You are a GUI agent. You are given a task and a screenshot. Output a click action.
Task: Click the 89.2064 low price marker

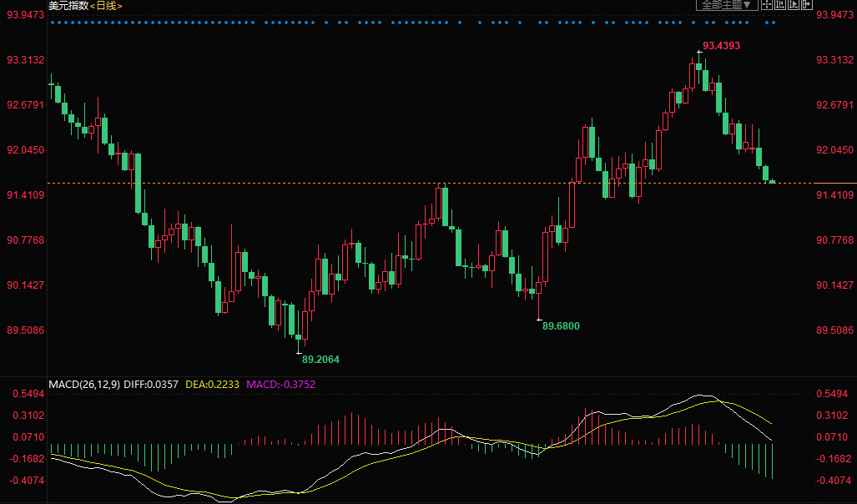(320, 359)
